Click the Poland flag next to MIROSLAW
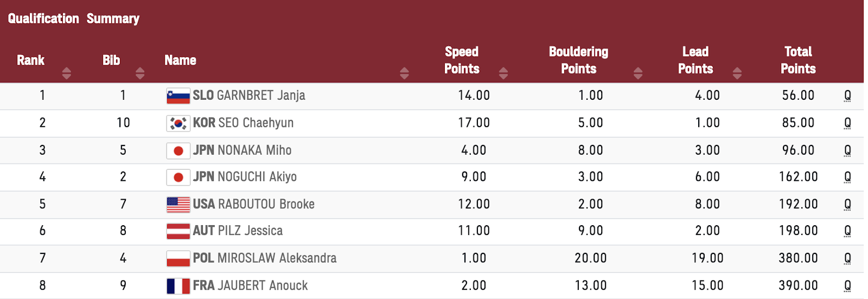868x299 pixels. click(x=178, y=258)
